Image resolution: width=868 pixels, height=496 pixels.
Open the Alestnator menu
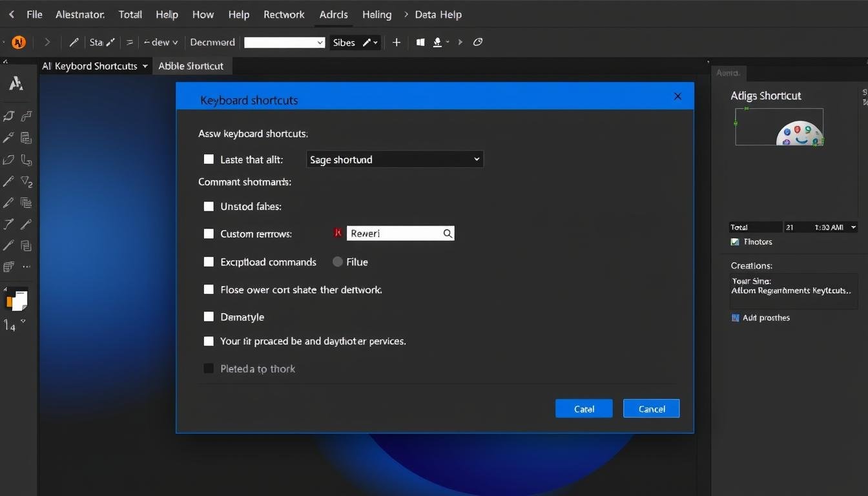(80, 14)
